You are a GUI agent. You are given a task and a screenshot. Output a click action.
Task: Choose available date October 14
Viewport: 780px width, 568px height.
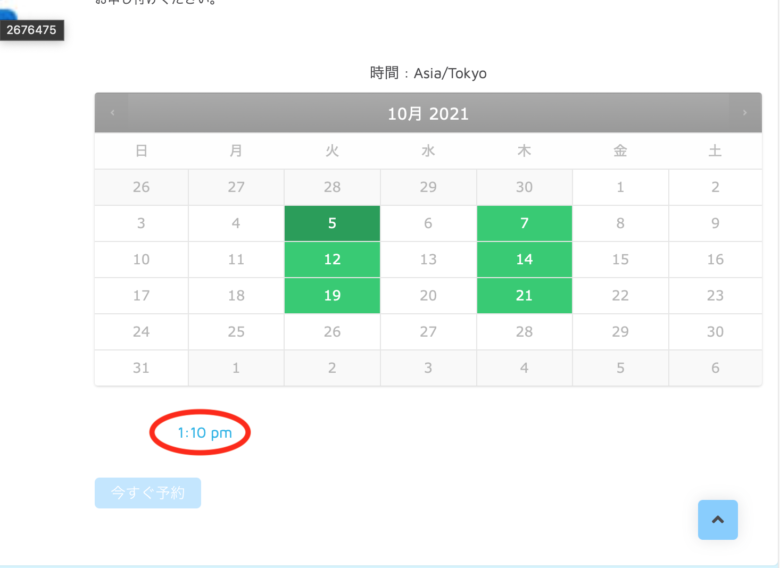pos(524,260)
